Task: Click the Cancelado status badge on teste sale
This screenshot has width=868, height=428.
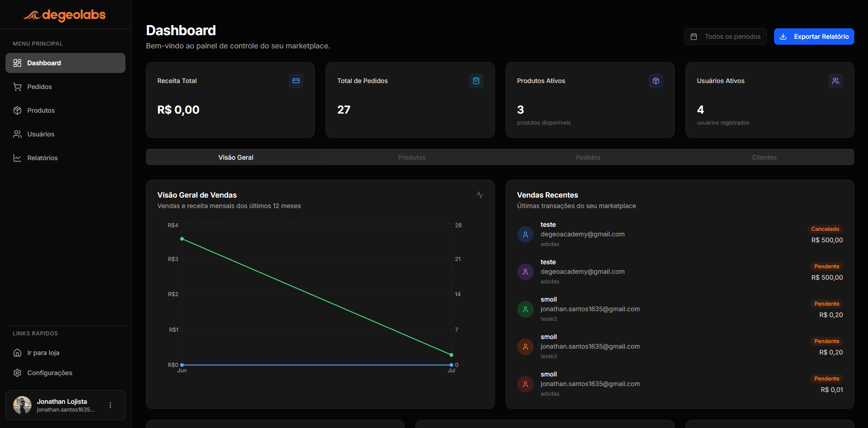Action: 826,229
